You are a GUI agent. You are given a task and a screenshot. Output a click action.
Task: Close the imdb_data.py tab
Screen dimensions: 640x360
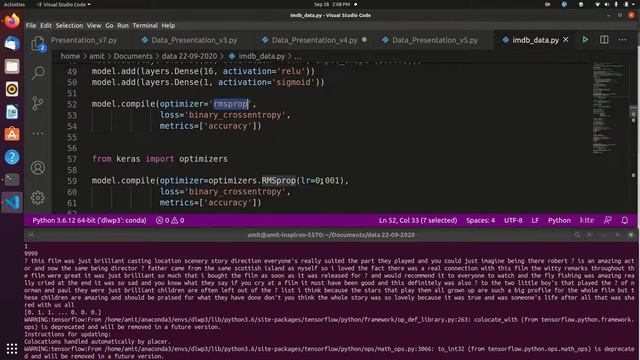pyautogui.click(x=566, y=40)
